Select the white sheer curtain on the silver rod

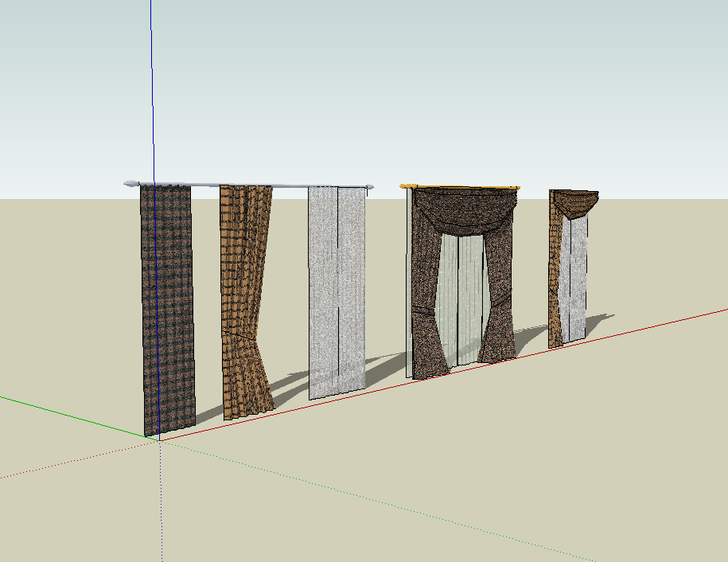[x=337, y=293]
